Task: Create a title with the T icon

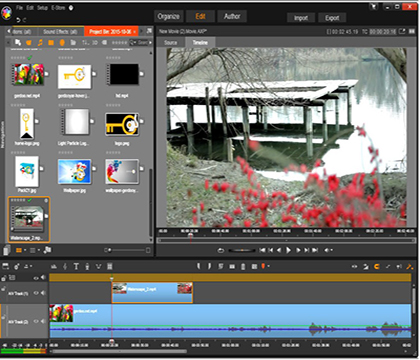Action: tap(76, 266)
